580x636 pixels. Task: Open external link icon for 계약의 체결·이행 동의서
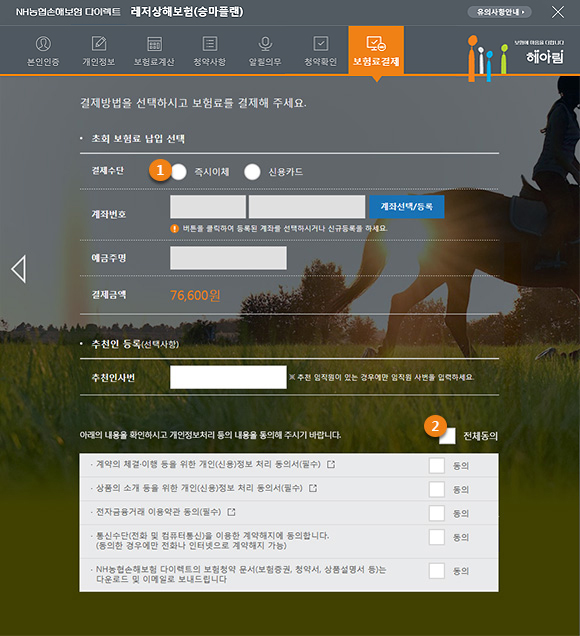pos(331,464)
